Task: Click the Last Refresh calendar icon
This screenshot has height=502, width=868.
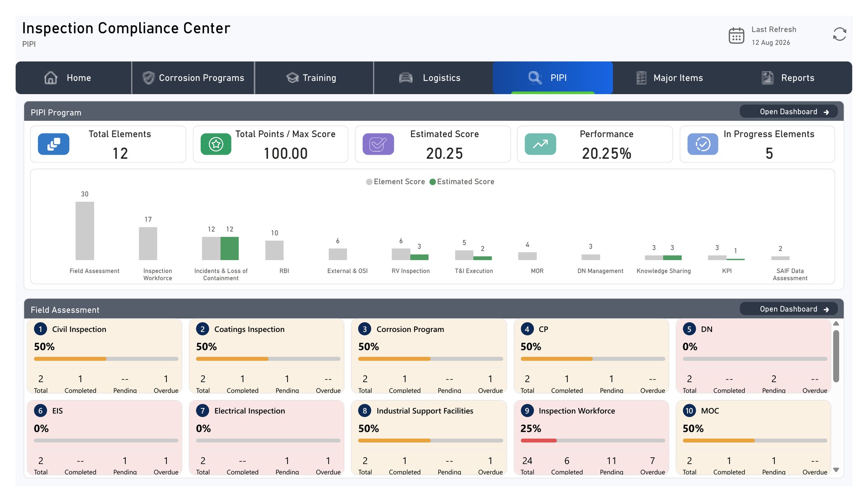Action: point(736,35)
